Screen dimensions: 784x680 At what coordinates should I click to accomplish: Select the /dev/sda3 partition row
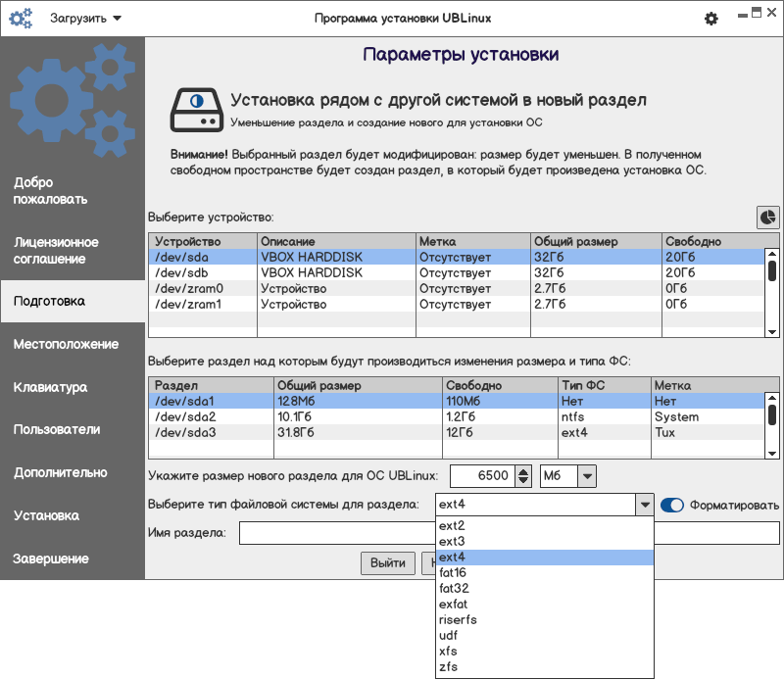457,432
